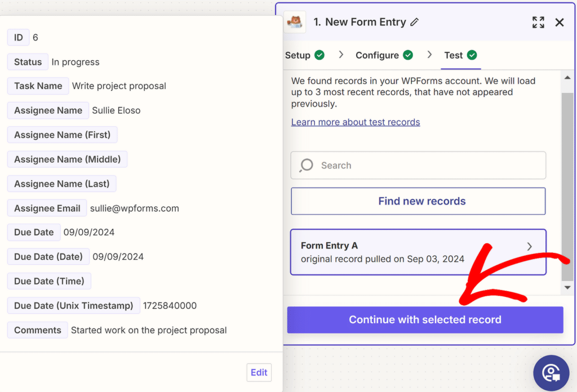Click the WPForms app icon
The height and width of the screenshot is (392, 577).
[x=295, y=23]
